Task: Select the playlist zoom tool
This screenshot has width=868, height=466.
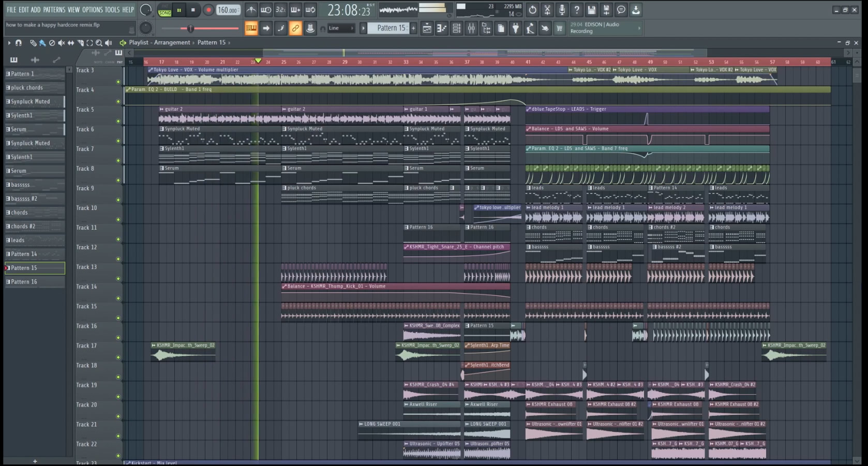Action: click(x=99, y=43)
